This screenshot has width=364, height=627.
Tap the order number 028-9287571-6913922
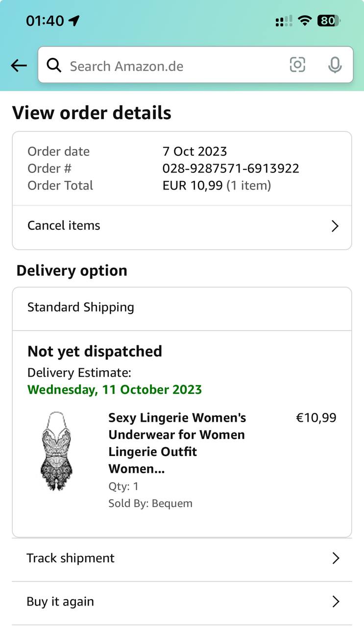click(x=231, y=169)
